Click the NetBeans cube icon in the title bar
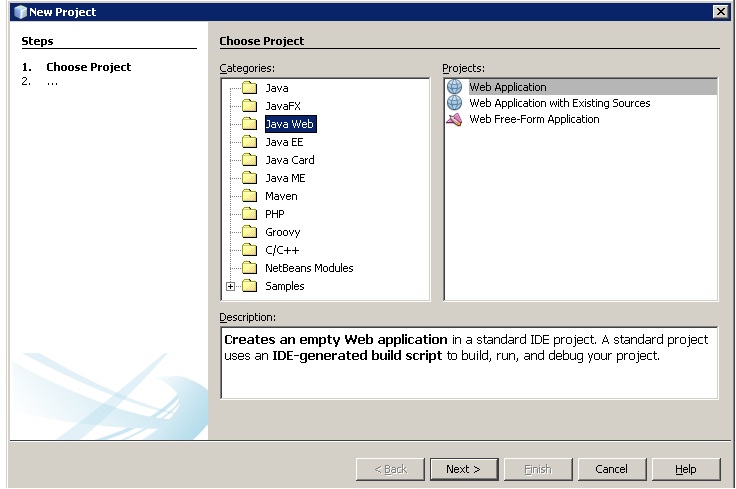The image size is (736, 489). pos(20,12)
